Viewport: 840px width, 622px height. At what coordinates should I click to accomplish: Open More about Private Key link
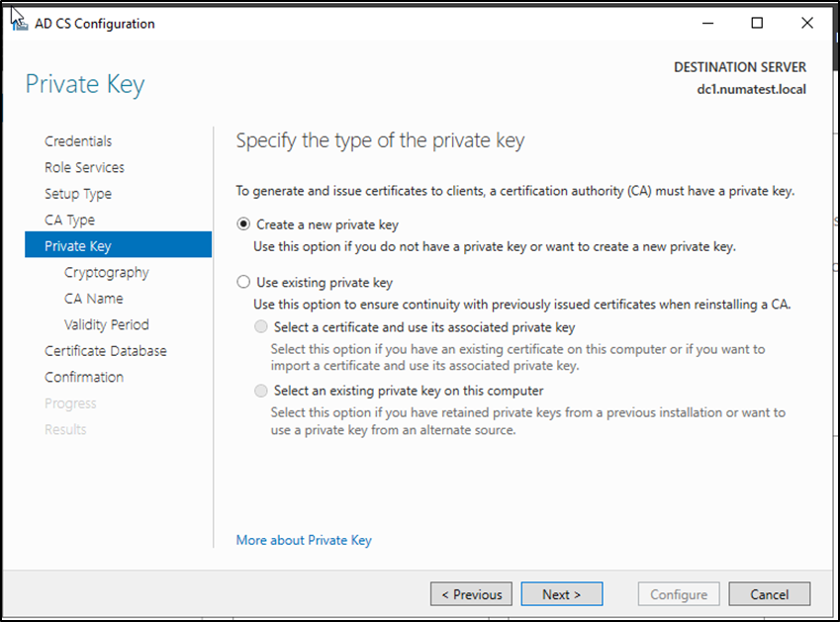click(x=304, y=540)
